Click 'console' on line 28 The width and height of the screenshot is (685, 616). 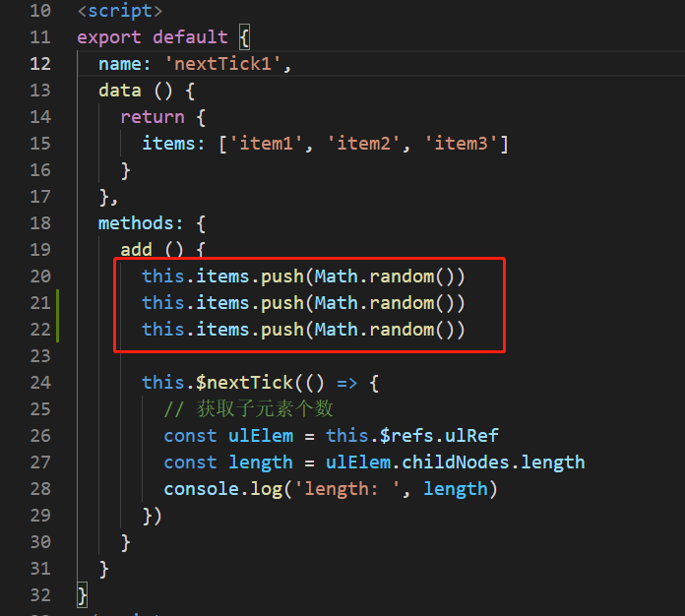point(201,489)
